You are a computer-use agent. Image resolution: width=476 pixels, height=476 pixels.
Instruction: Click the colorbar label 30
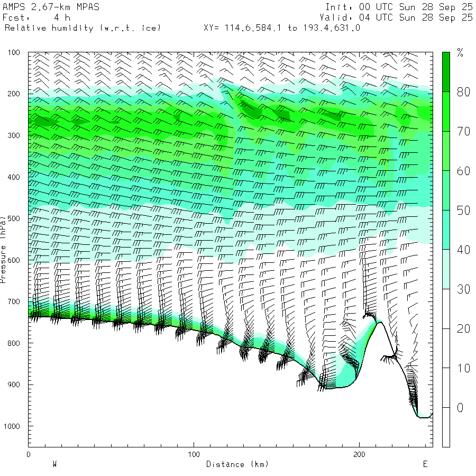point(463,289)
